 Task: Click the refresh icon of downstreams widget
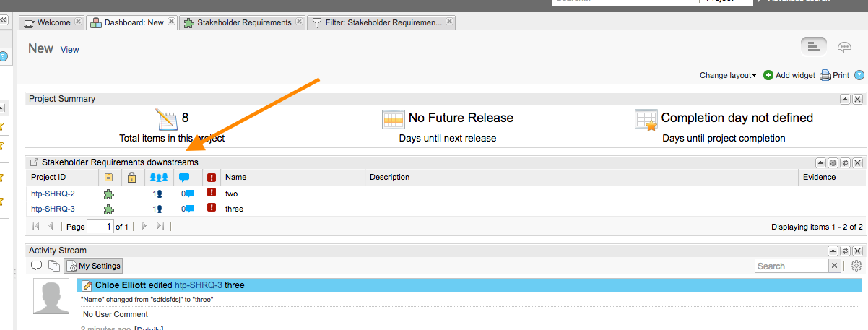coord(845,162)
